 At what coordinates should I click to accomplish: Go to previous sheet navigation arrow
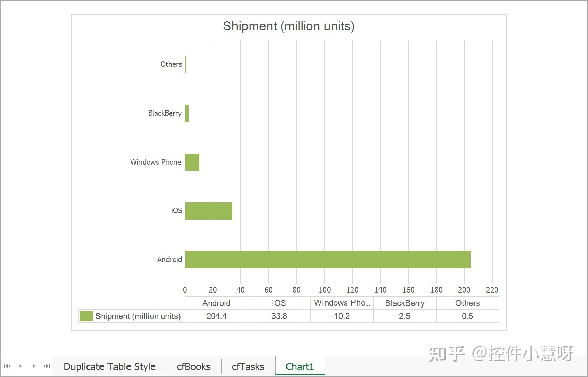(x=21, y=366)
